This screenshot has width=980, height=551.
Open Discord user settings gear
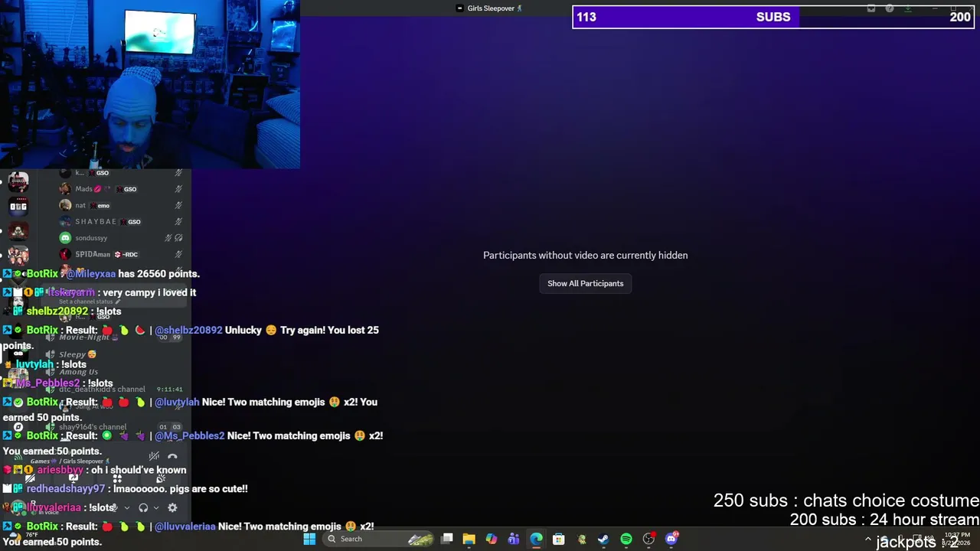tap(172, 507)
